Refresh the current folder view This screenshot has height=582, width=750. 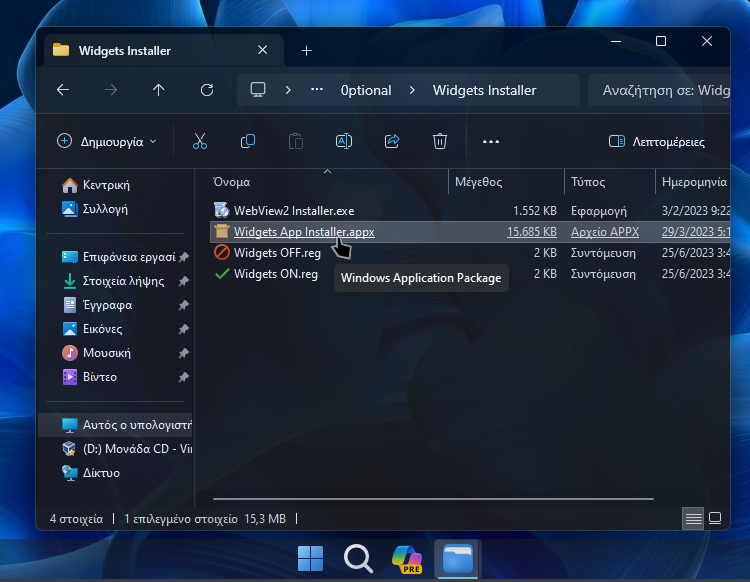click(207, 90)
